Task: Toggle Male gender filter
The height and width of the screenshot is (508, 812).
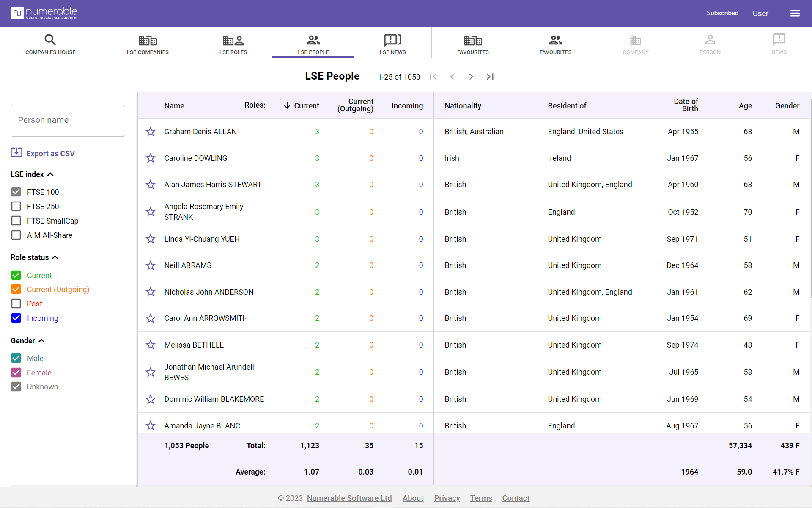Action: pos(16,359)
